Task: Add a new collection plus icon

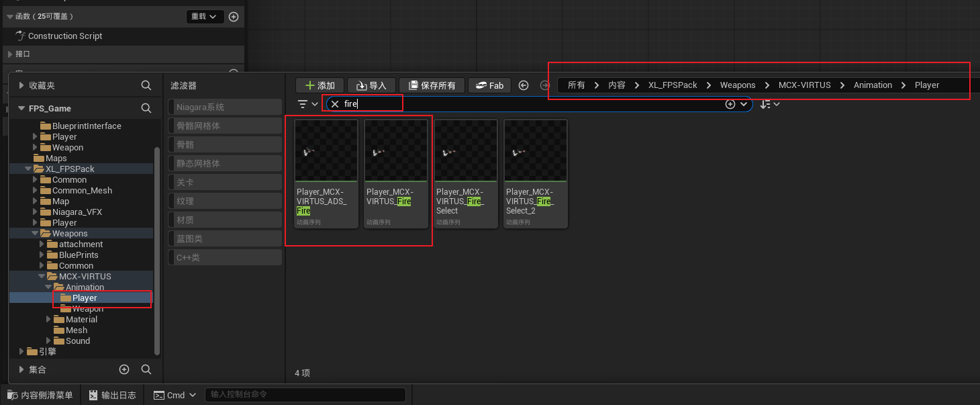Action: click(x=124, y=369)
